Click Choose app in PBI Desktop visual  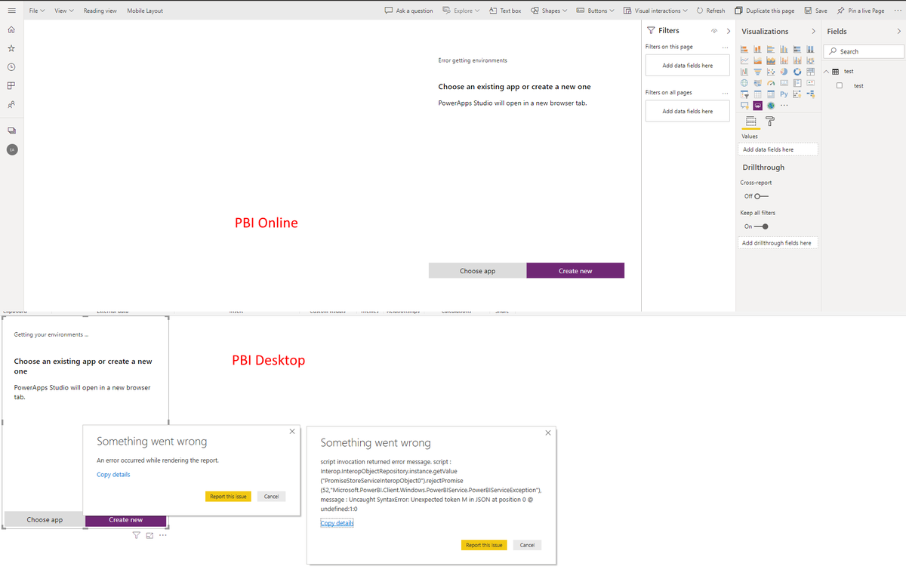(x=45, y=519)
